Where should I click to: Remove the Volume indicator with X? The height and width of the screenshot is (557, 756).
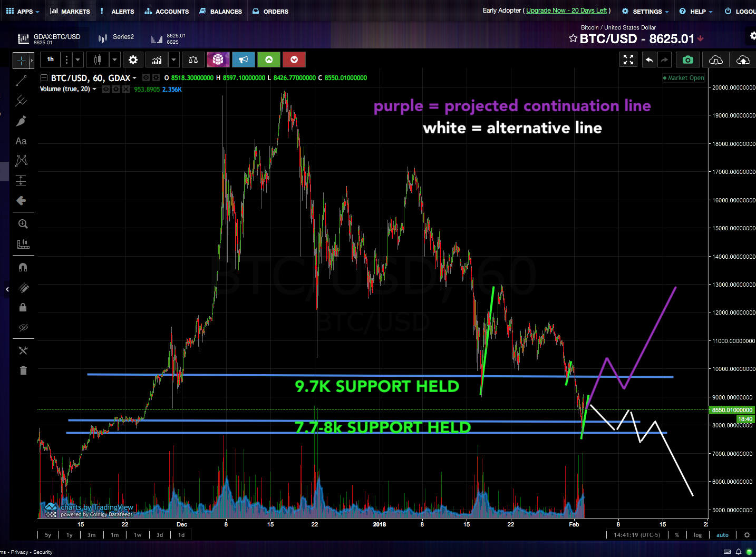(126, 89)
